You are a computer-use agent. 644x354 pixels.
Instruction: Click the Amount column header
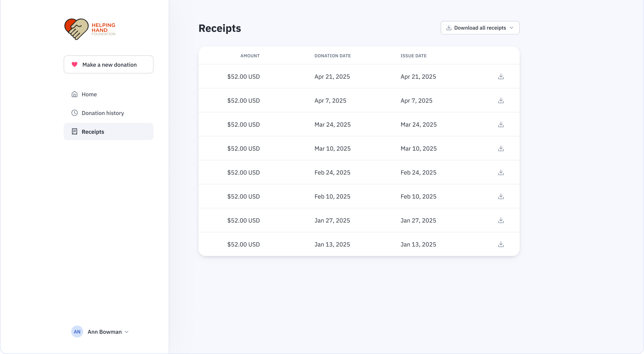coord(250,56)
